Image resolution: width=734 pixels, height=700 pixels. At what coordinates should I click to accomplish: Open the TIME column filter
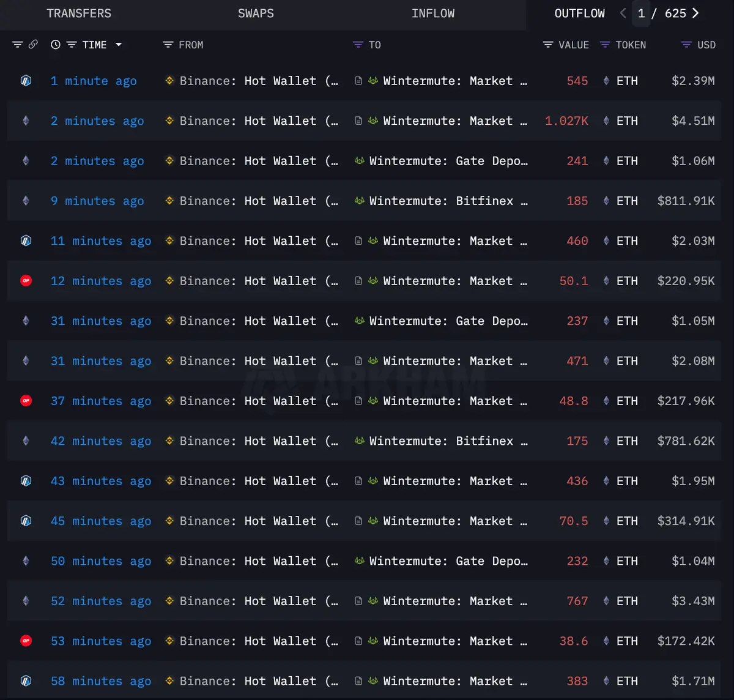coord(72,45)
